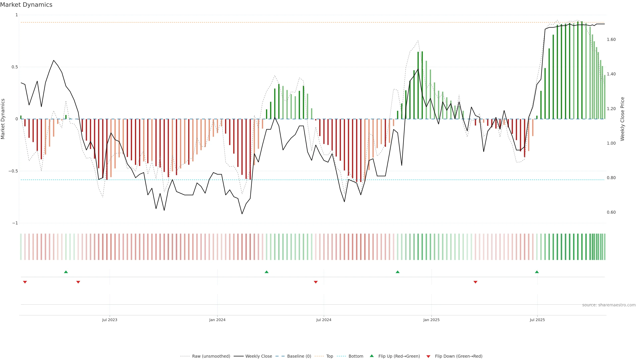
Task: Click the first green flip-up marker on left
Action: click(66, 272)
